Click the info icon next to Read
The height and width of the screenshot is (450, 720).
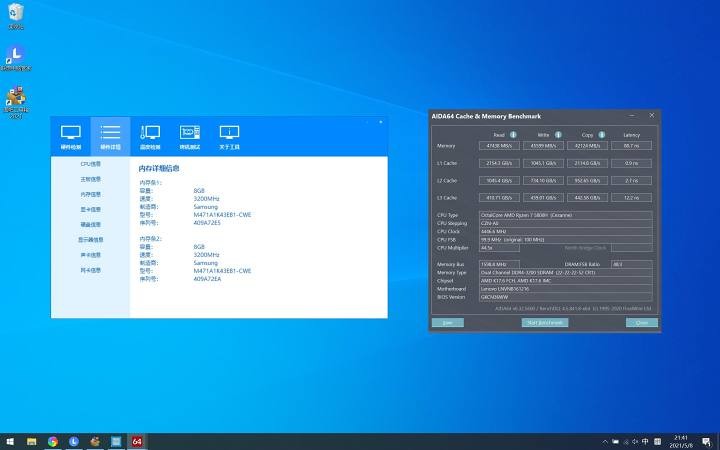(x=513, y=135)
